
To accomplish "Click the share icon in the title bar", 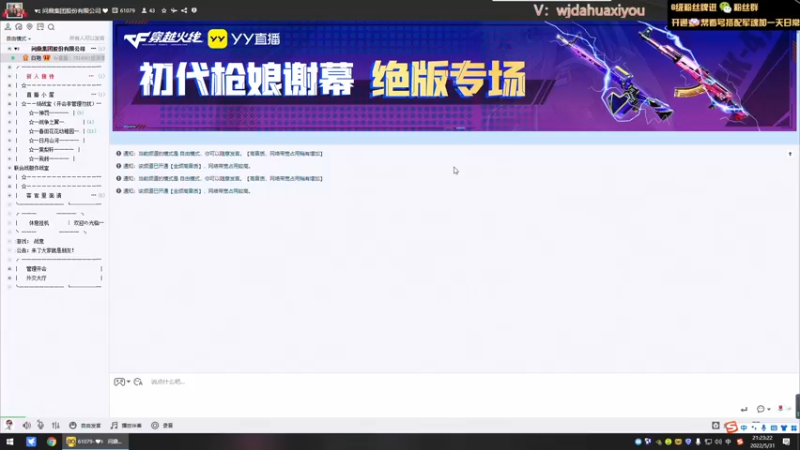I will pos(184,10).
